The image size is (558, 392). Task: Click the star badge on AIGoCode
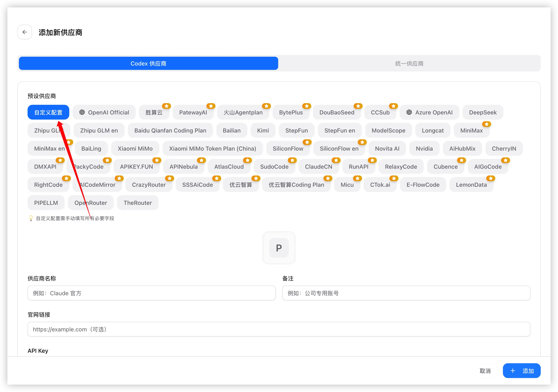coord(506,160)
